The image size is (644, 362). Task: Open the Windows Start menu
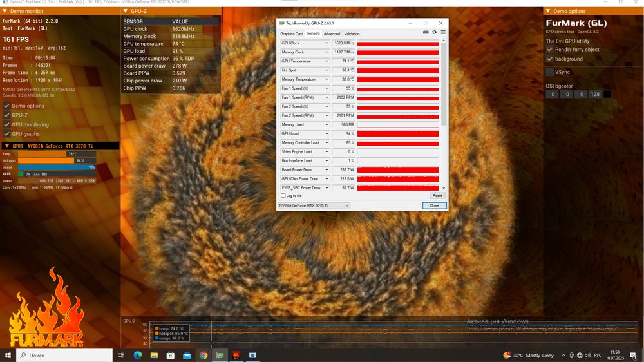pos(8,355)
